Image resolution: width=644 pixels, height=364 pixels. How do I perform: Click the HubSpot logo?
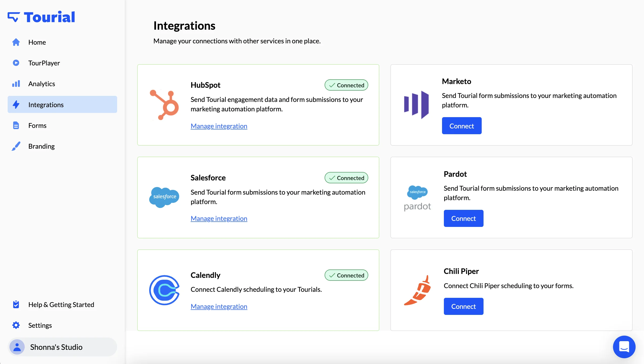(x=164, y=105)
